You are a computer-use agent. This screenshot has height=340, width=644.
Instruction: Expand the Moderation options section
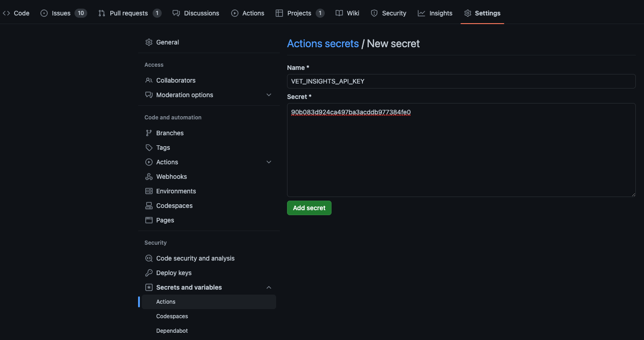269,95
